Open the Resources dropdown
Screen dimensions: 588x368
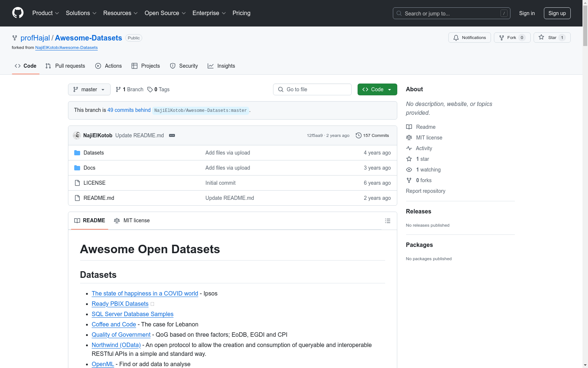click(x=121, y=13)
